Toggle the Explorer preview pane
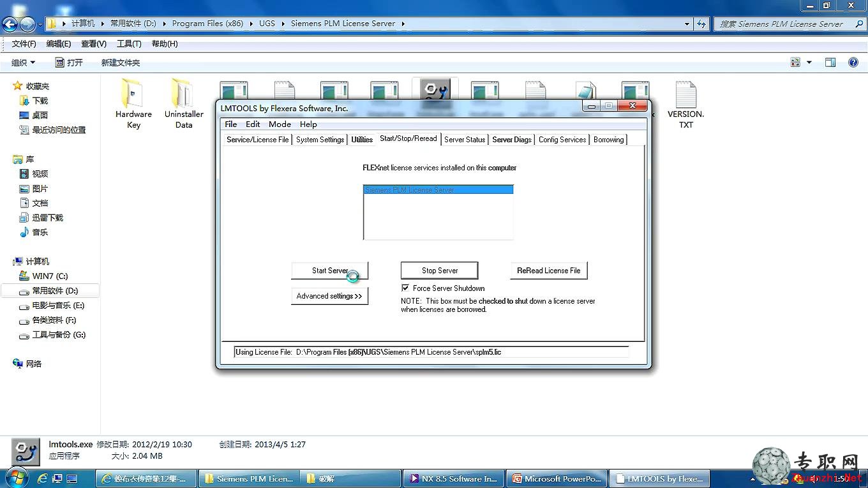 [830, 62]
